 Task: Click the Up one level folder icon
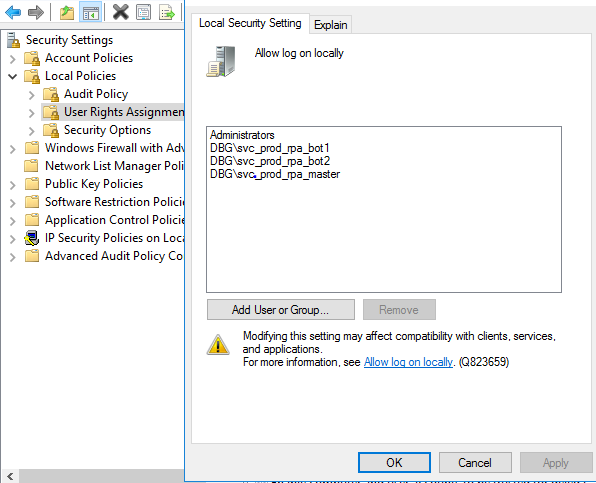(67, 12)
